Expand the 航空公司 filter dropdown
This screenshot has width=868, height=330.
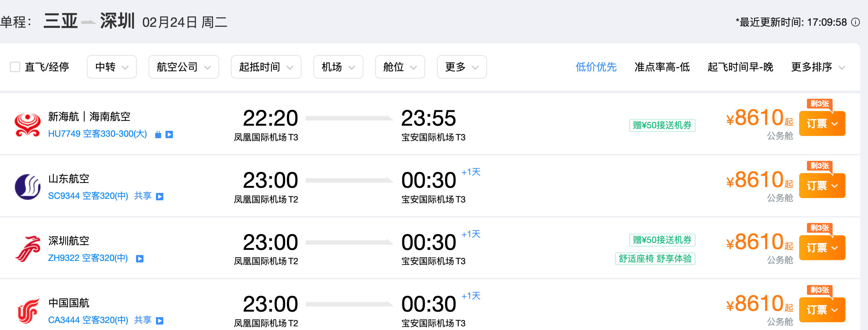coord(184,67)
